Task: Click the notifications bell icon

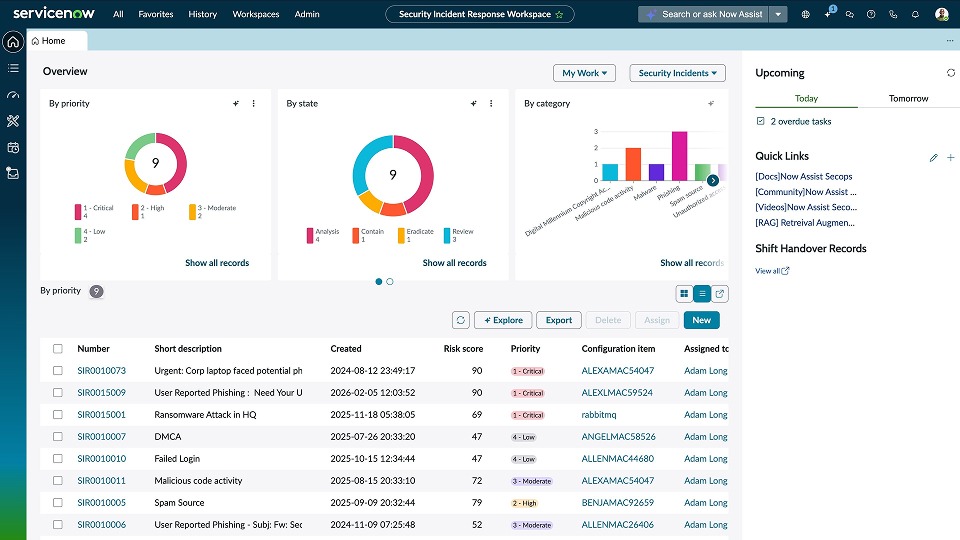Action: tap(915, 14)
